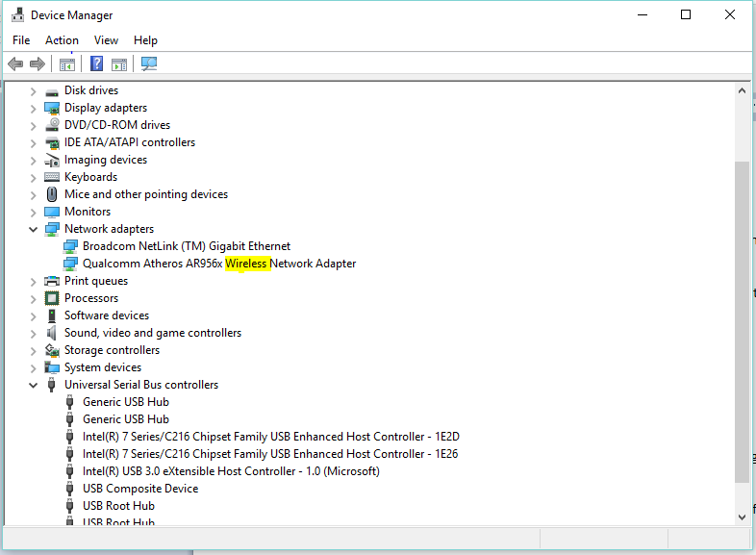The image size is (756, 555).
Task: Click the IDE ATA/ATAPI controllers icon
Action: tap(52, 142)
